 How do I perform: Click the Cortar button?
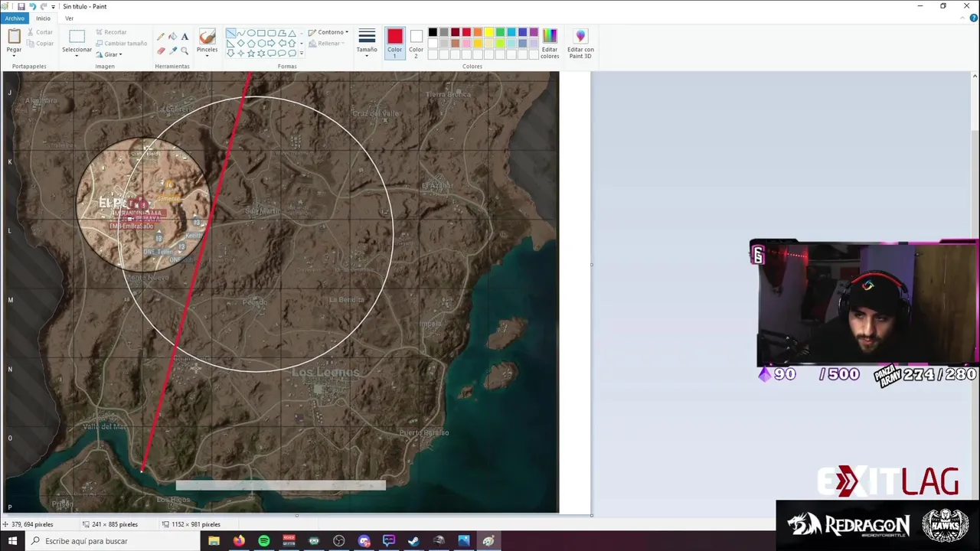coord(40,32)
